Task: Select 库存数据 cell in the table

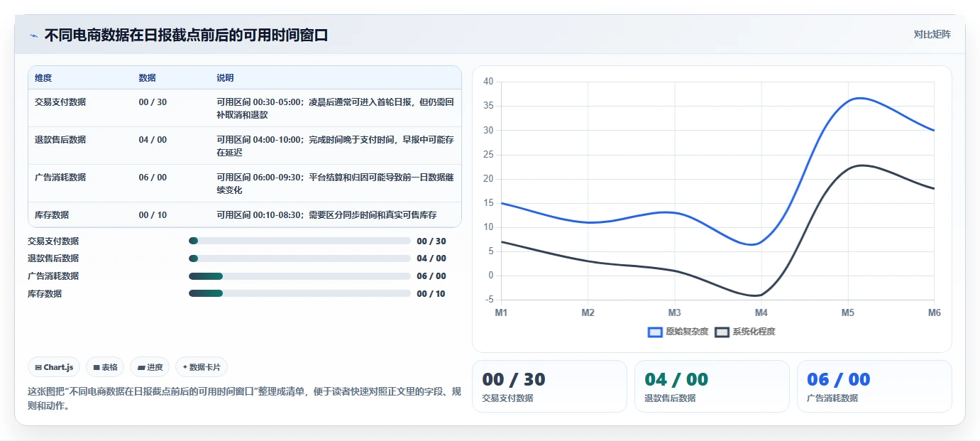Action: coord(52,215)
